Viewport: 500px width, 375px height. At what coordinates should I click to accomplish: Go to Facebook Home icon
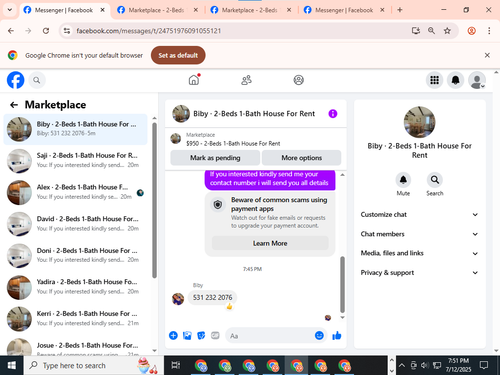(x=194, y=80)
